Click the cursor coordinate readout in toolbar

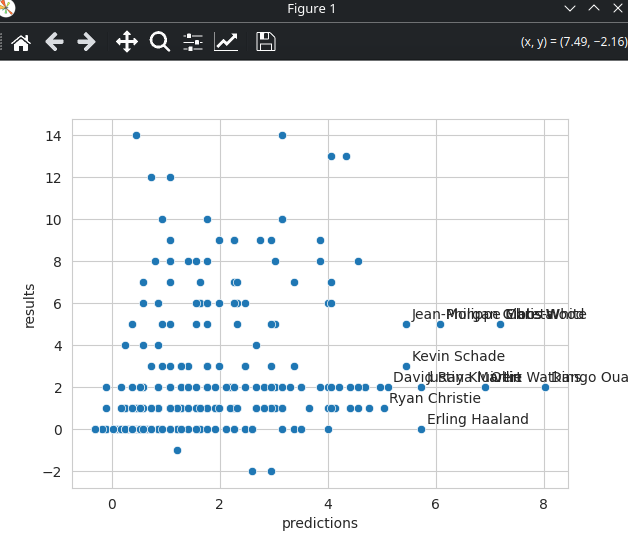[573, 42]
